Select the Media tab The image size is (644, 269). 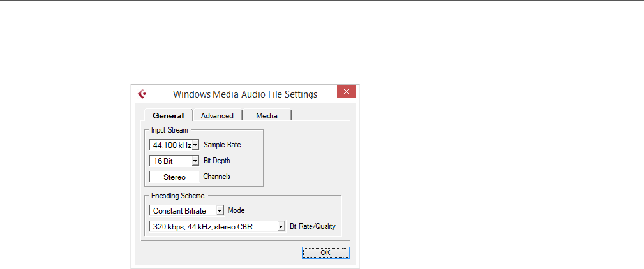267,115
